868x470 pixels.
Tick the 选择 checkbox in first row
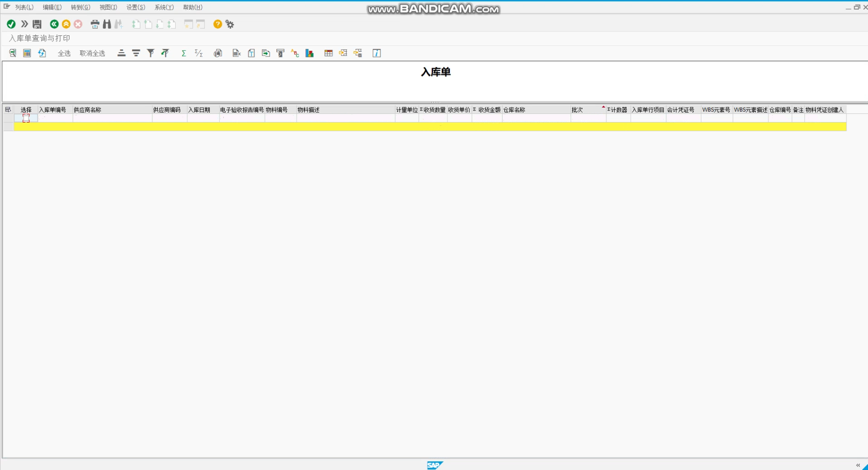coord(26,118)
